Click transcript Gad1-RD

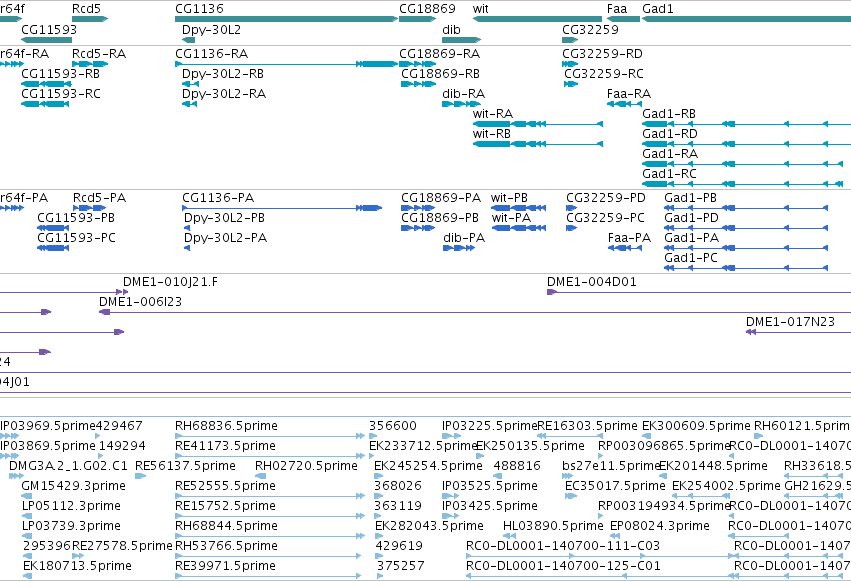[746, 144]
